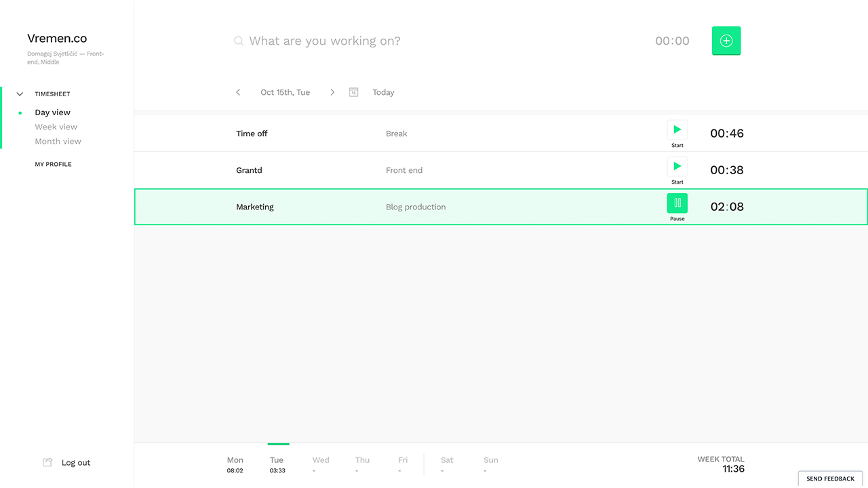The width and height of the screenshot is (868, 488).
Task: Select the Mon tab showing 08:02
Action: pyautogui.click(x=235, y=464)
